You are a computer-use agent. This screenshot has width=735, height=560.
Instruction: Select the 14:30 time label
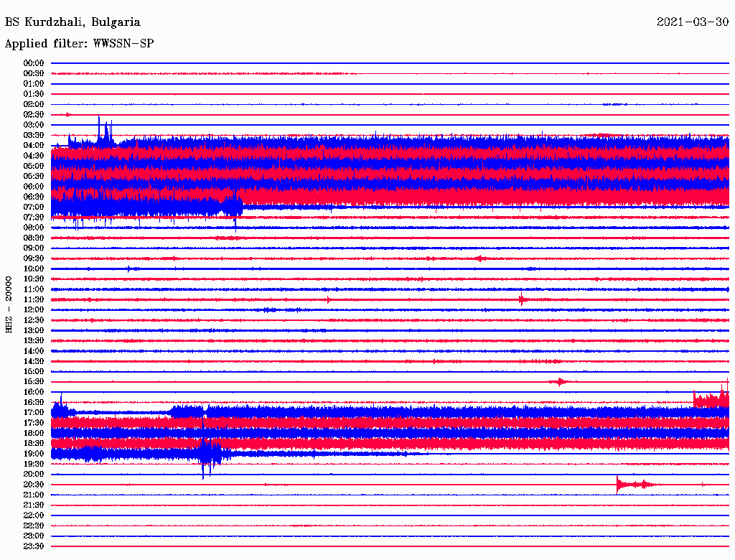(x=34, y=362)
